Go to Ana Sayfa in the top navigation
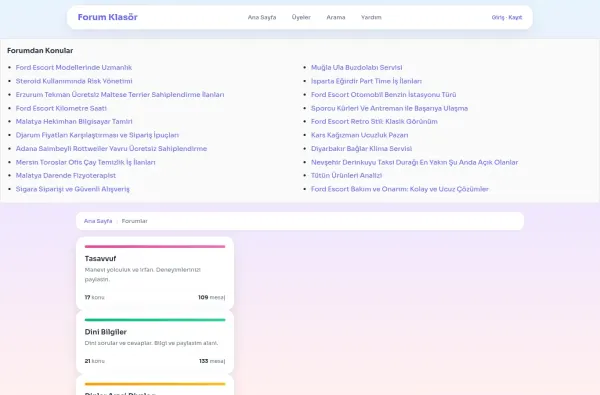The width and height of the screenshot is (600, 395). 262,17
